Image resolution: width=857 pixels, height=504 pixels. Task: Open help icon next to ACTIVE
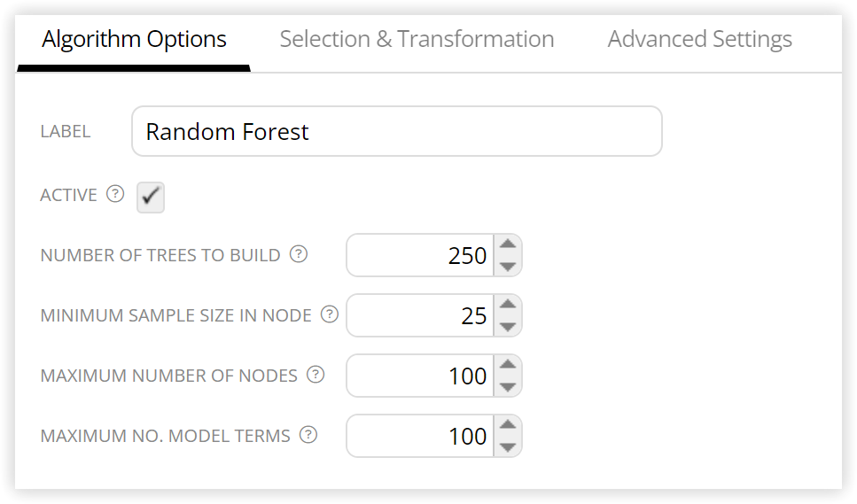[x=115, y=194]
